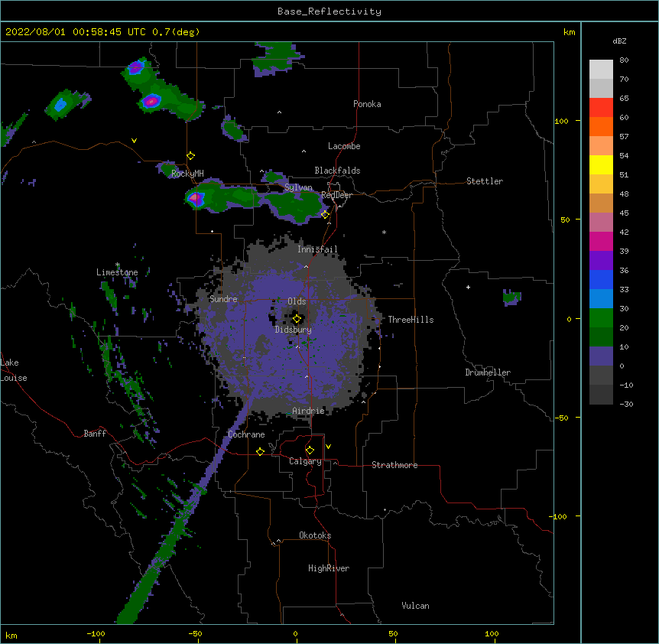The image size is (659, 644).
Task: Select the yellow 51–54 dBZ legend swatch
Action: 601,165
